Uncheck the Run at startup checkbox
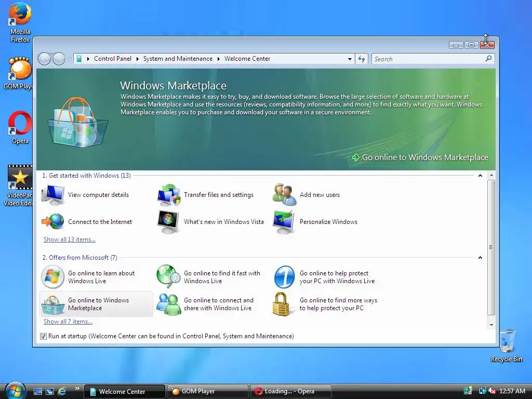 point(43,336)
